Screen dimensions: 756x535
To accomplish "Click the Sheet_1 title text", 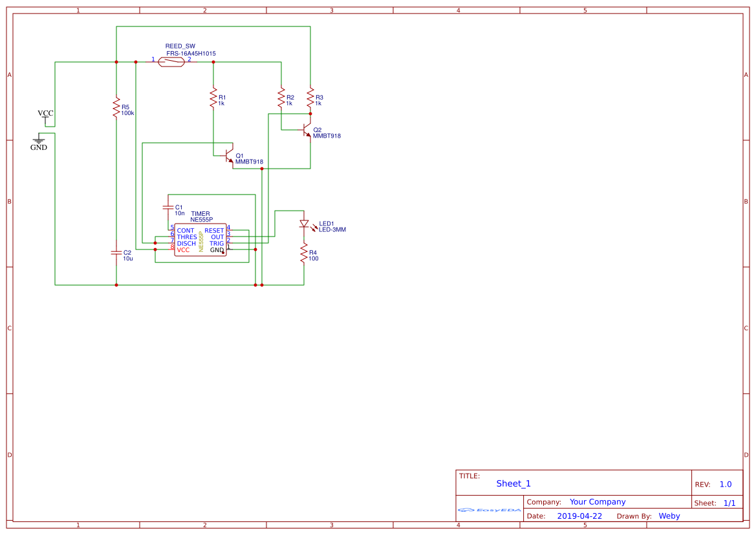I will pyautogui.click(x=513, y=483).
